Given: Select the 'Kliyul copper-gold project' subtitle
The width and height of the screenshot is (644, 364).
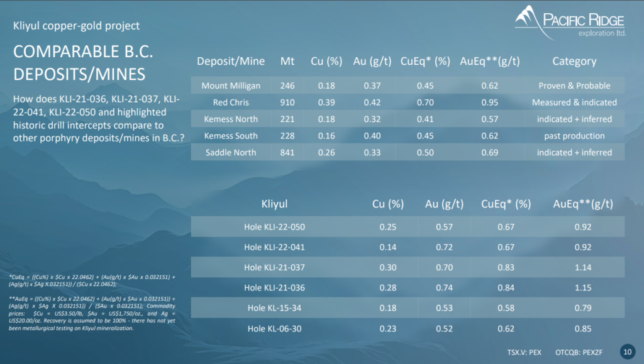Looking at the screenshot, I should click(x=76, y=25).
